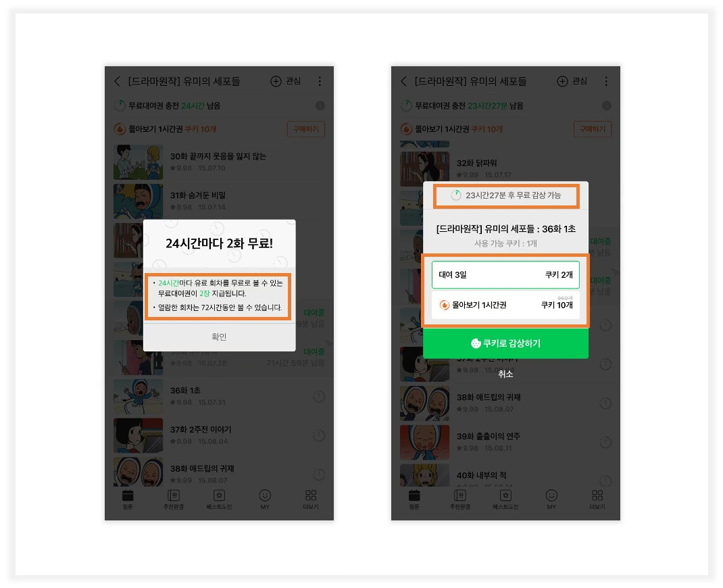Open 더보기 tab in right bottom bar

[x=597, y=499]
